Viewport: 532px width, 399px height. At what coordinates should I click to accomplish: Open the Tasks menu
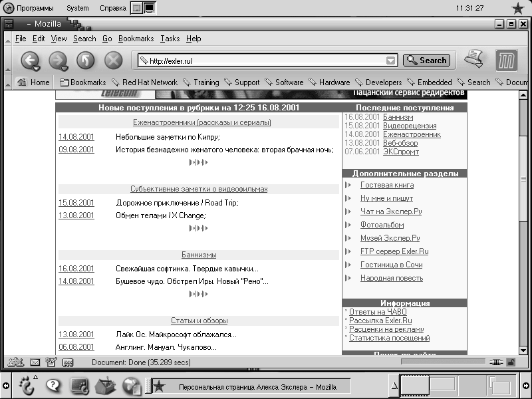pyautogui.click(x=170, y=39)
